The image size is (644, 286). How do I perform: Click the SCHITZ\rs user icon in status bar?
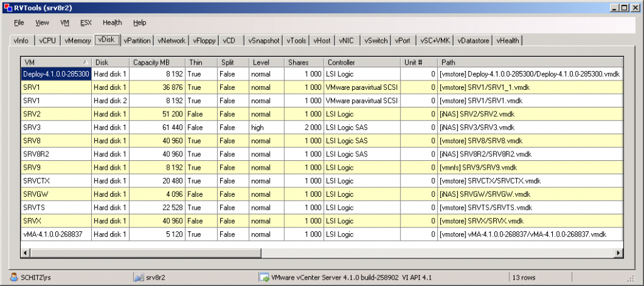(14, 277)
